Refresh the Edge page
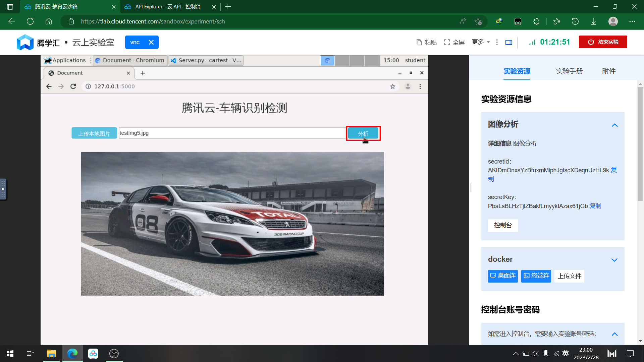The height and width of the screenshot is (362, 644). tap(30, 21)
